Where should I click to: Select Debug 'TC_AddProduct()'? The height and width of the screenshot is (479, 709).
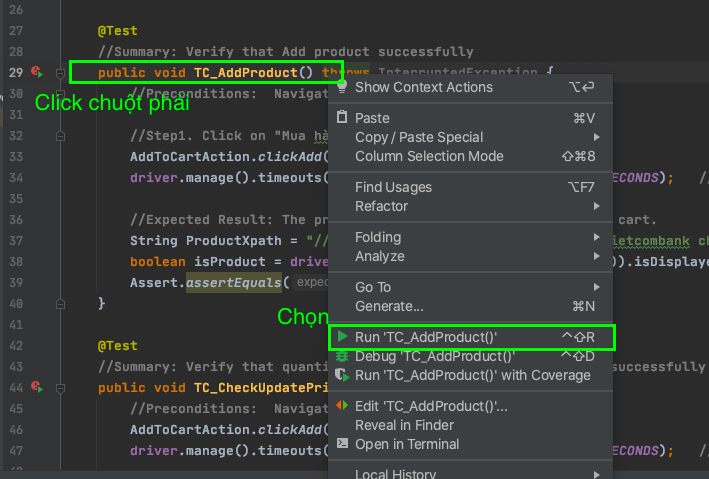pos(470,356)
